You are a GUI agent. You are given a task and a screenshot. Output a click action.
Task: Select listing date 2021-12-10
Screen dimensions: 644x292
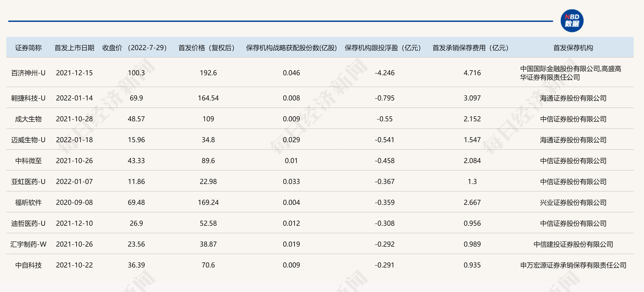(x=74, y=223)
